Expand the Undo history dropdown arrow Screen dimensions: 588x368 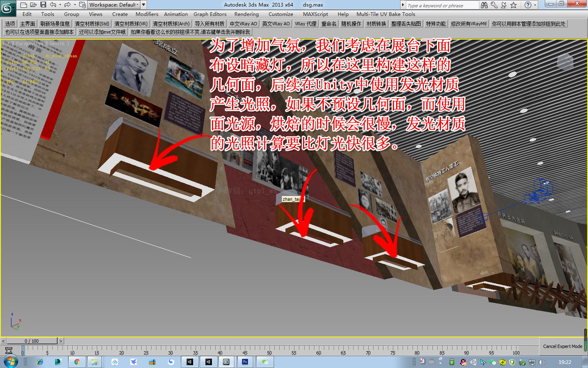tap(60, 5)
